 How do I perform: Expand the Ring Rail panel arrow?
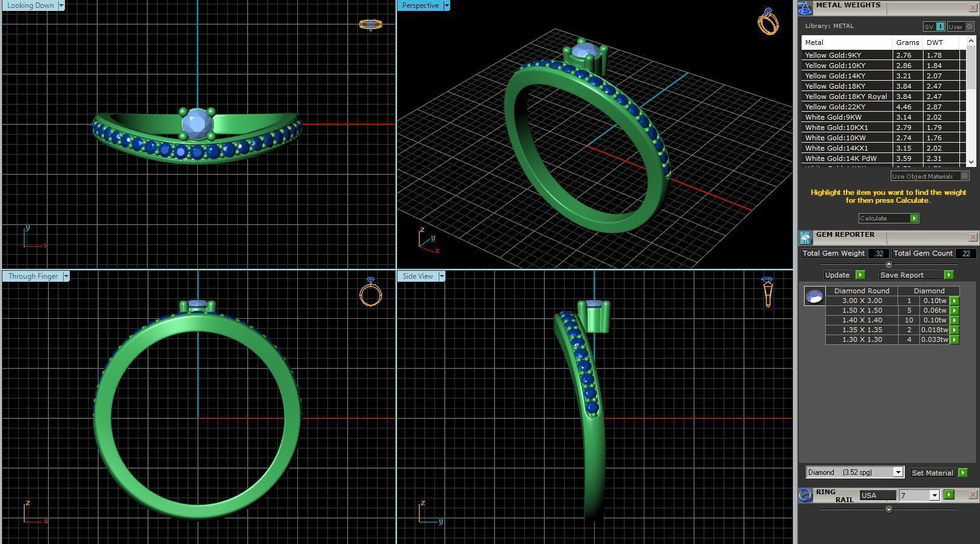888,509
